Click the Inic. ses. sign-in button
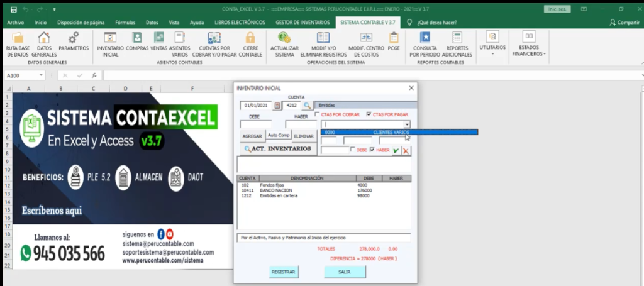The image size is (644, 286). point(557,9)
